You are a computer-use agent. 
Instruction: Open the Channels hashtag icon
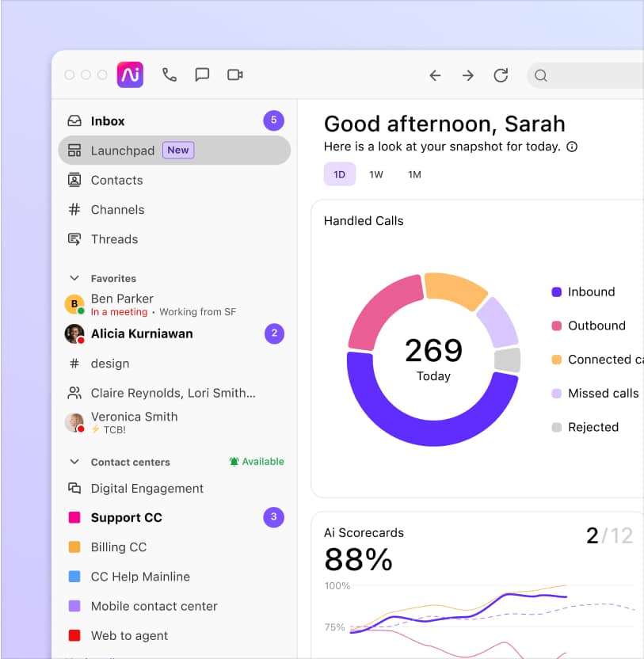74,209
